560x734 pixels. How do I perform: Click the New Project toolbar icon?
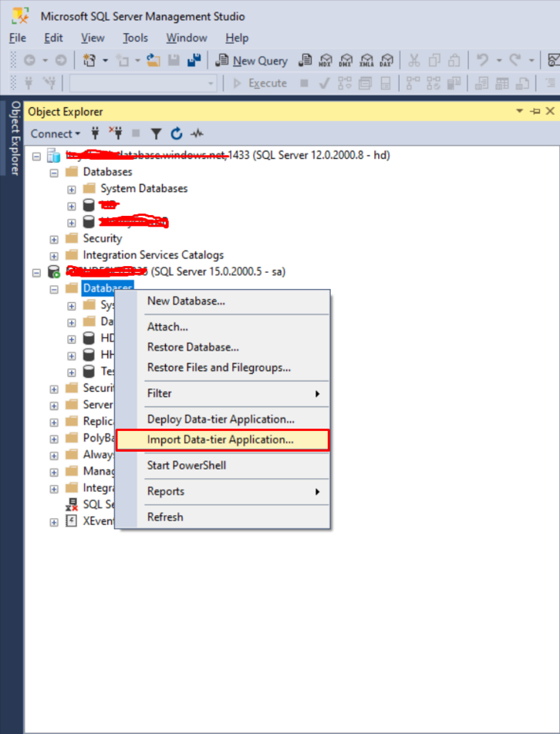pyautogui.click(x=89, y=60)
